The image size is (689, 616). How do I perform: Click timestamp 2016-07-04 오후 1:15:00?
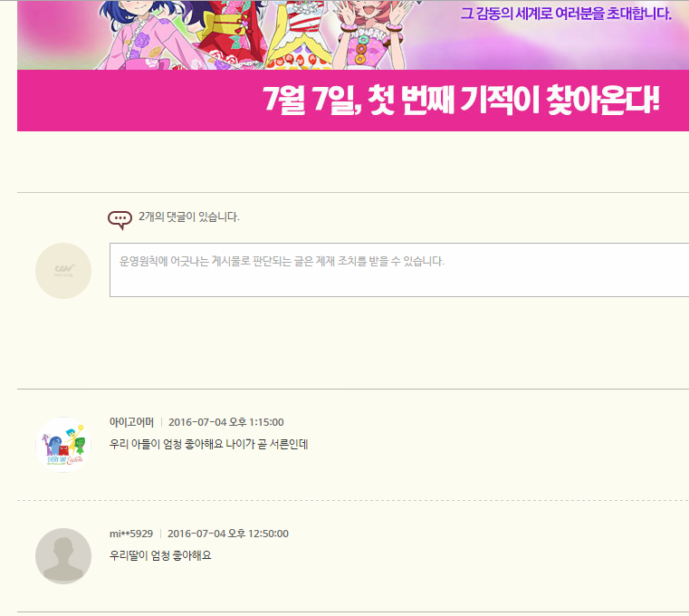click(225, 422)
